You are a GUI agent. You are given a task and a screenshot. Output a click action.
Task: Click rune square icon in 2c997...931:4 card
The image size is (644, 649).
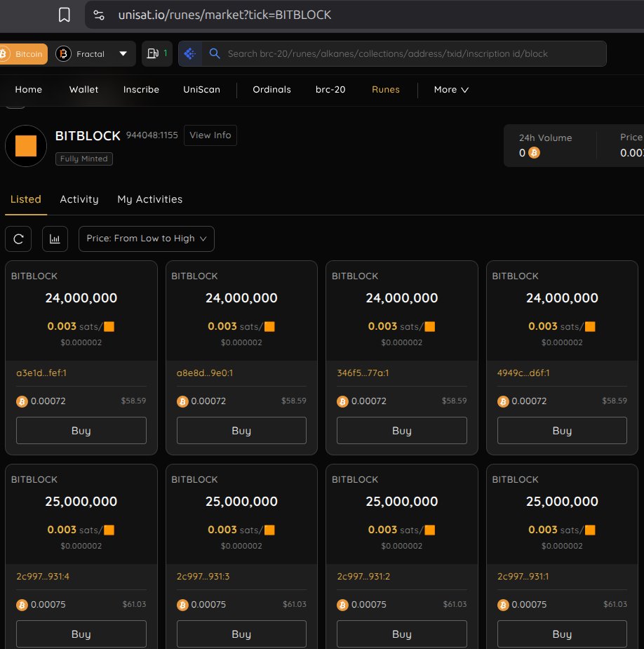[109, 530]
